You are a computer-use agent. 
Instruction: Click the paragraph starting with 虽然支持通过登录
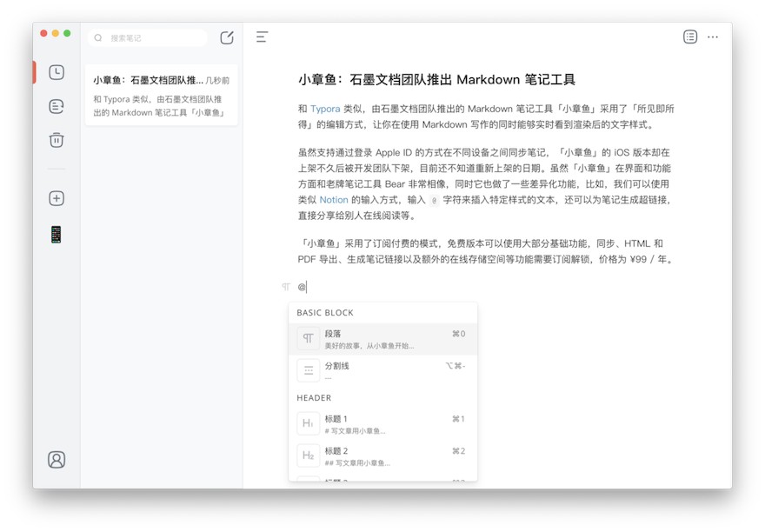pos(484,184)
